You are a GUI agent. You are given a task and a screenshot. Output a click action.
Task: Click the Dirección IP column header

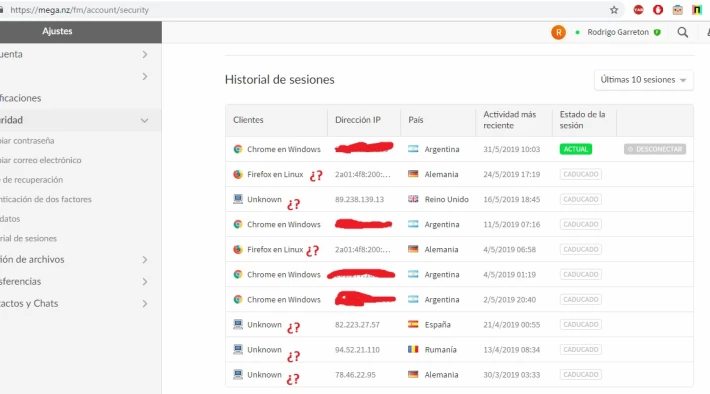[x=358, y=120]
